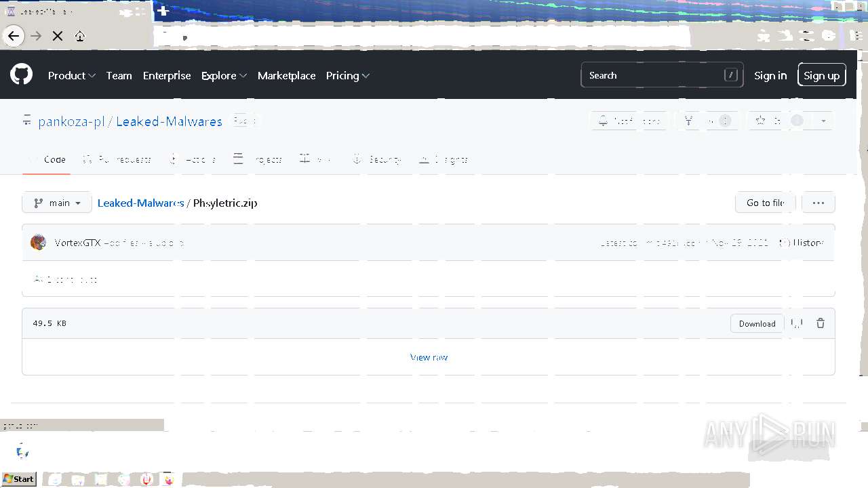
Task: Open the file explorer taskbar icon
Action: (x=78, y=480)
